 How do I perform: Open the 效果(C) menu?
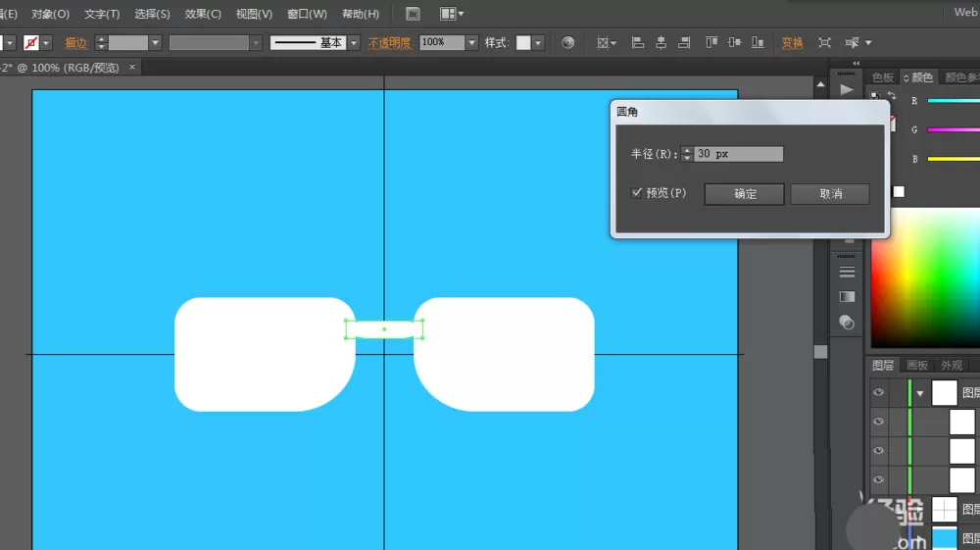(203, 14)
